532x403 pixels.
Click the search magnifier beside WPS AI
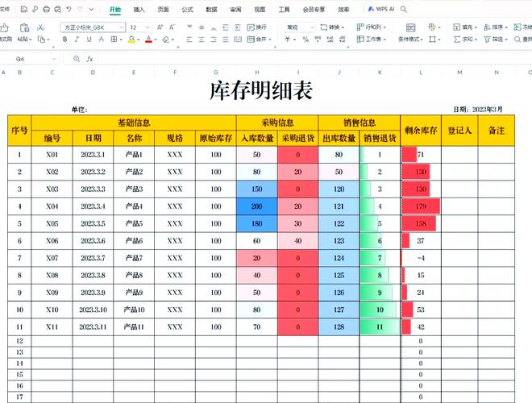(403, 9)
